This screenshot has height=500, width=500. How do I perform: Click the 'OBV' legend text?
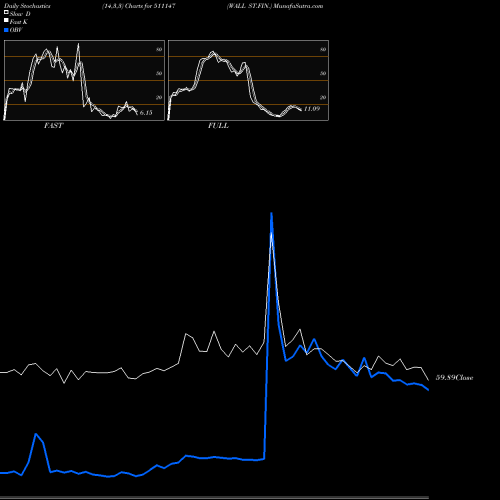pos(16,30)
